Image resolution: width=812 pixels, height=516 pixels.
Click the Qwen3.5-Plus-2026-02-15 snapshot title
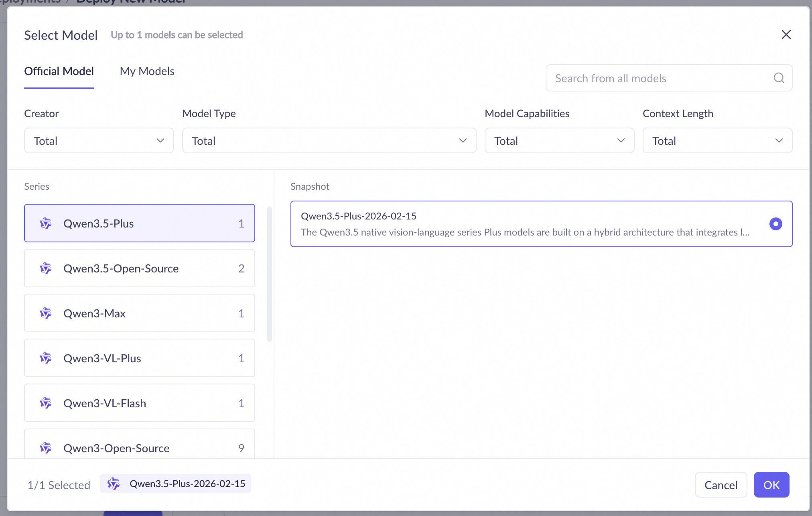(359, 216)
